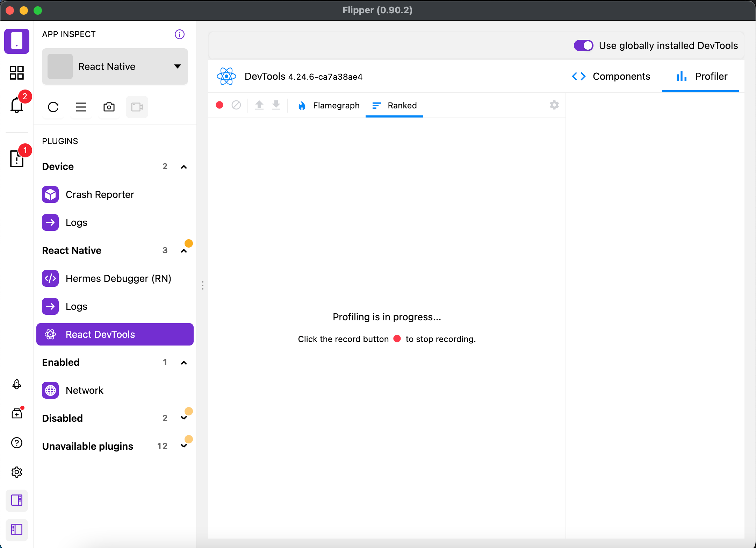The image size is (756, 548).
Task: Click the 'Profiling is in progress...' message
Action: (x=387, y=317)
